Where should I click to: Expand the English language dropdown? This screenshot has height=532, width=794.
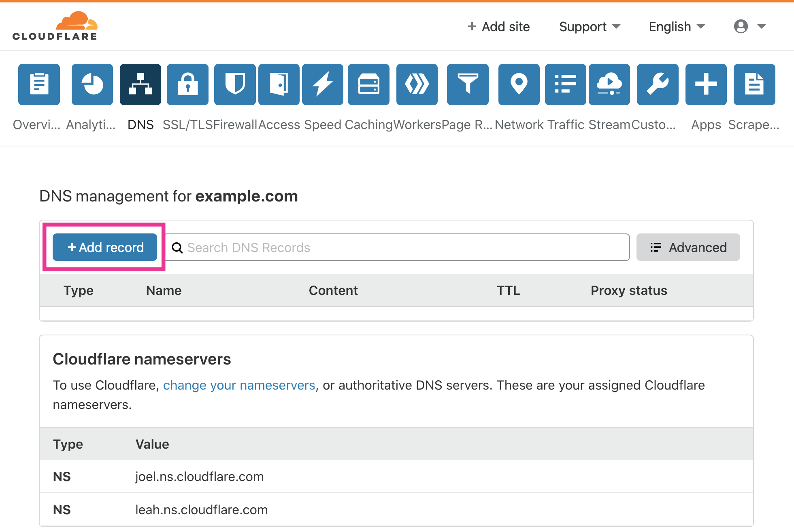point(677,27)
